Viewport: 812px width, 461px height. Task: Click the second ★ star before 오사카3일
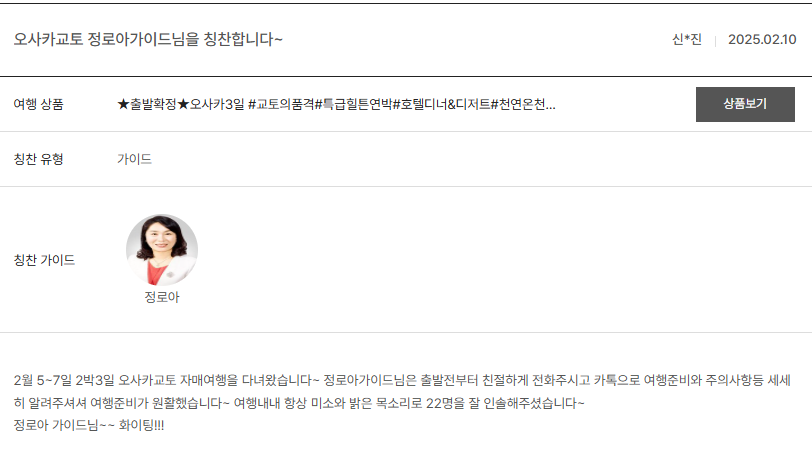(x=183, y=104)
